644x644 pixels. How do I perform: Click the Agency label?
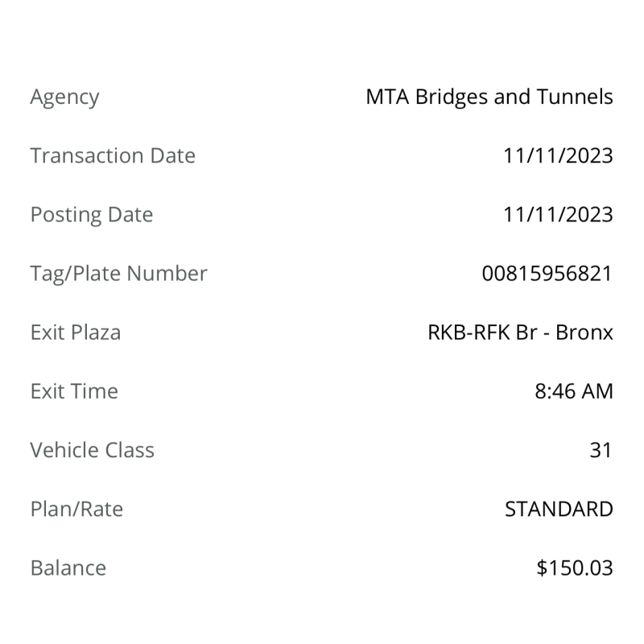click(x=64, y=97)
